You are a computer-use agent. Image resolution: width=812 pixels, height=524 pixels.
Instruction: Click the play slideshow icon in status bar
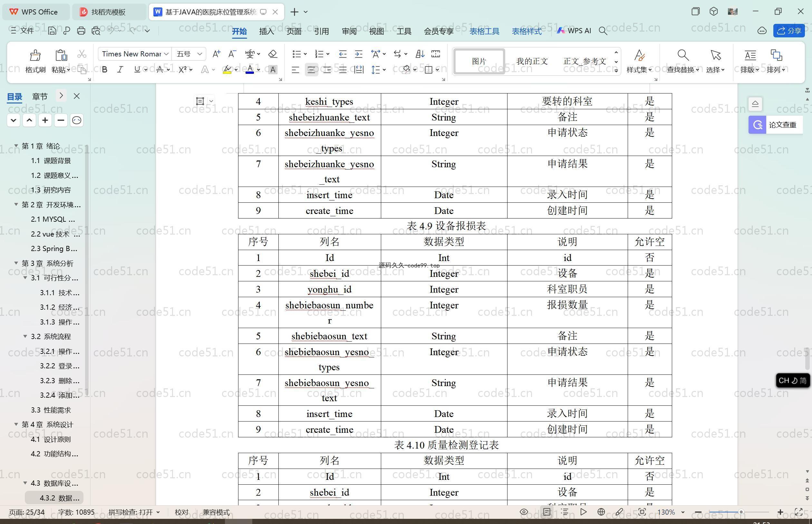[584, 512]
